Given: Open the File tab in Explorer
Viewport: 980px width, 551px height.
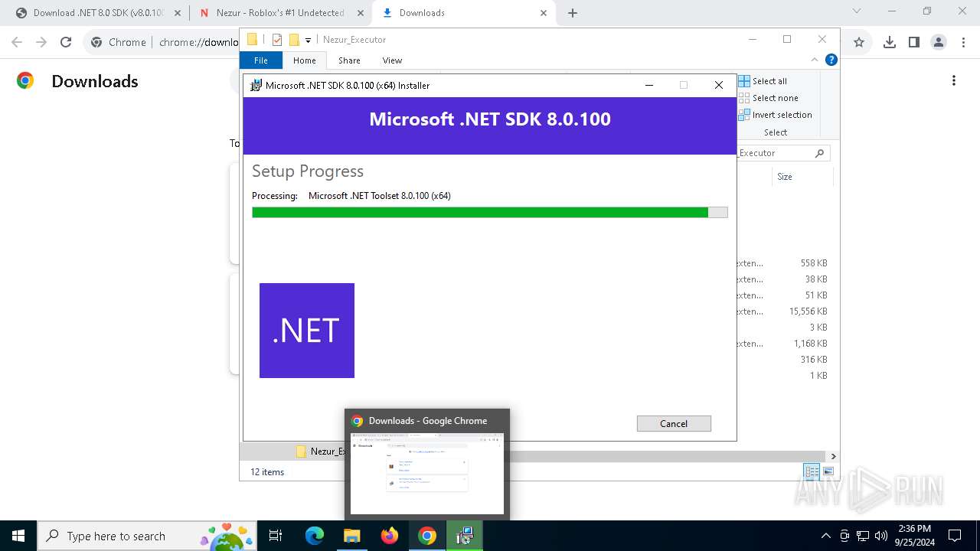Looking at the screenshot, I should [261, 60].
